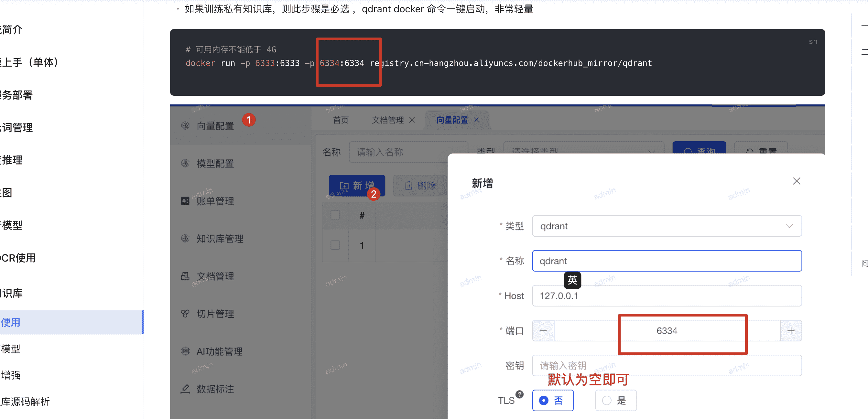Click the AI功能管理 sidebar icon

click(185, 351)
